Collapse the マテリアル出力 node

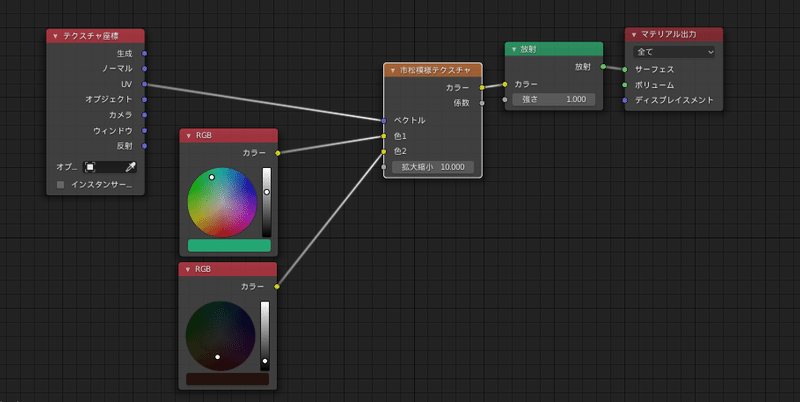coord(634,35)
